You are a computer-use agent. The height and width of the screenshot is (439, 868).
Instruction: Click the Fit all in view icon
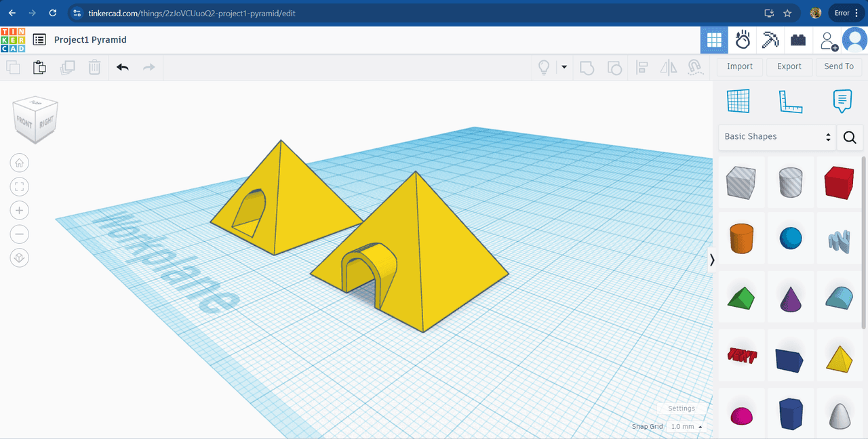[20, 186]
